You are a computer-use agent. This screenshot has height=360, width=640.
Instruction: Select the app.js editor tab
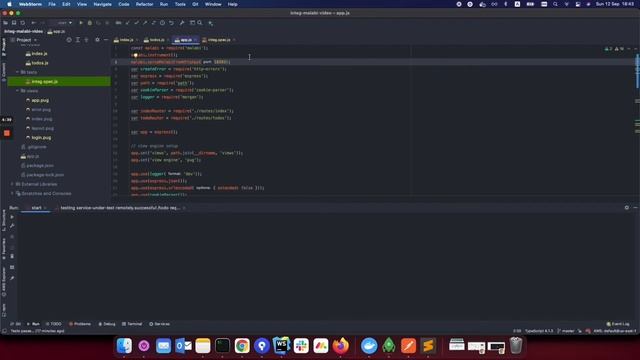coord(186,40)
